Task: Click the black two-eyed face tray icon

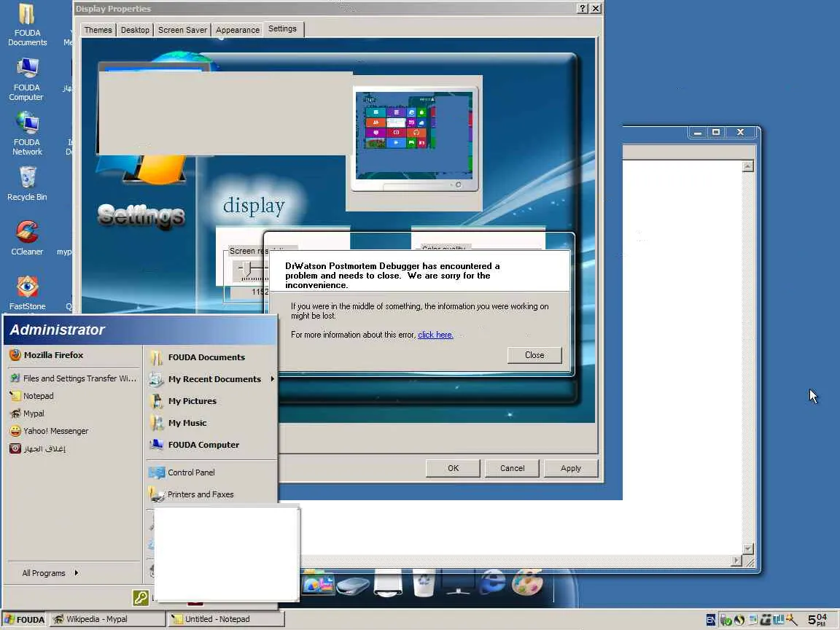Action: [766, 621]
